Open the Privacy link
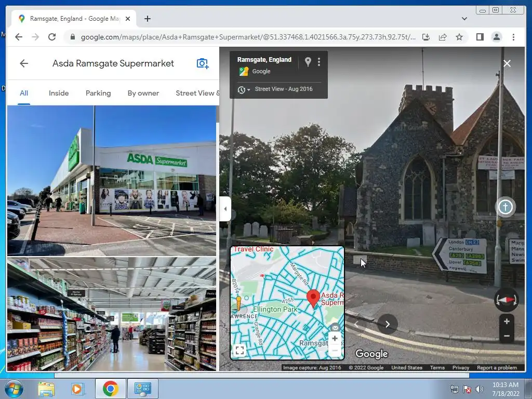The width and height of the screenshot is (532, 399). [x=460, y=367]
